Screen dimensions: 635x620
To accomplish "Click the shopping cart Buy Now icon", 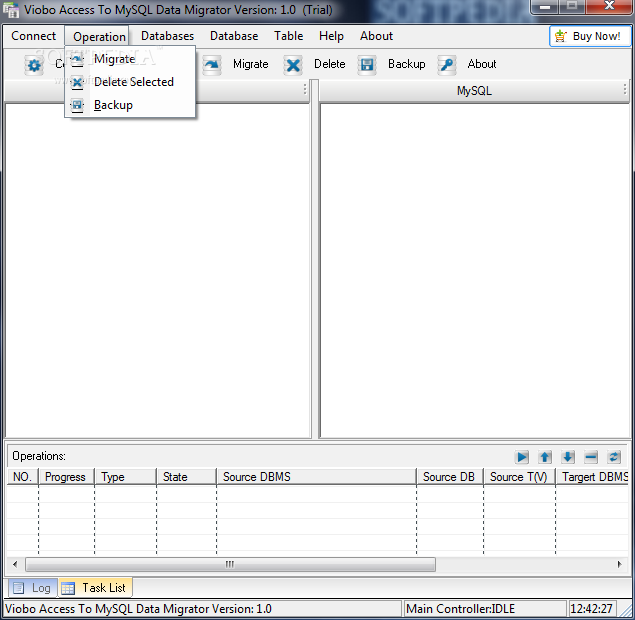I will [560, 36].
